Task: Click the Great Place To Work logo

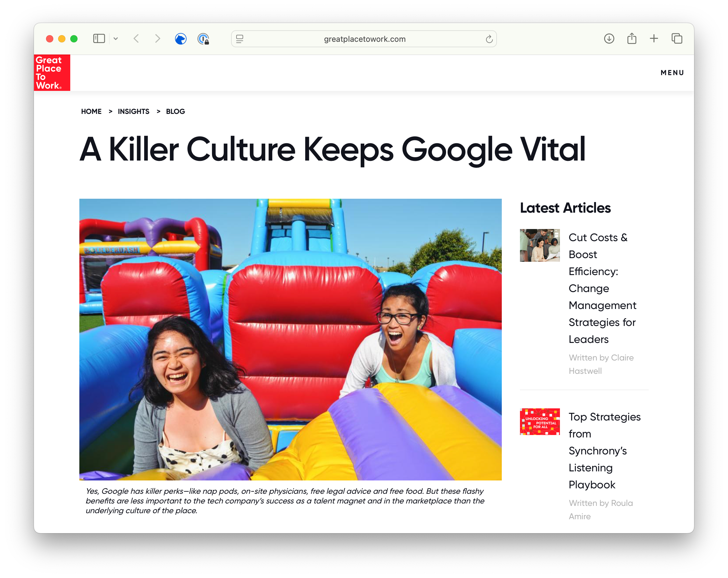Action: (52, 73)
